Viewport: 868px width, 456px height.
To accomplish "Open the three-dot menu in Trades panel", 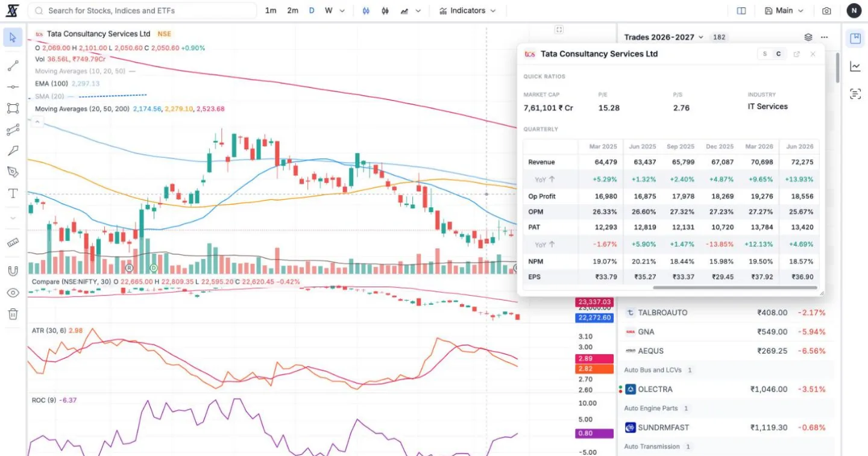I will coord(825,37).
